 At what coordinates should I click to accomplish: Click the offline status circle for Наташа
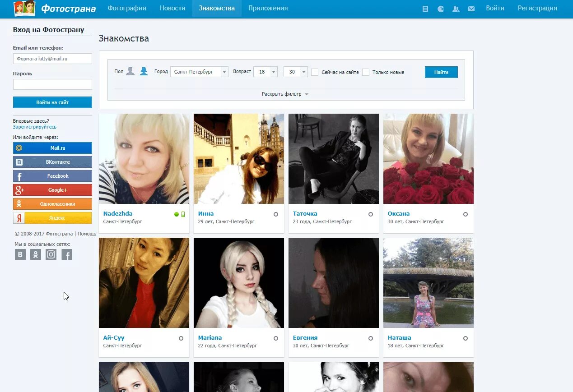click(466, 338)
